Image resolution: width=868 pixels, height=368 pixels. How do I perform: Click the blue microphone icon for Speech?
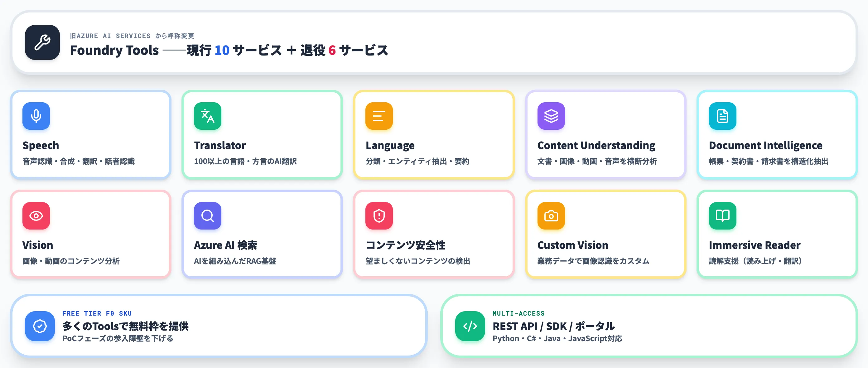click(x=36, y=116)
